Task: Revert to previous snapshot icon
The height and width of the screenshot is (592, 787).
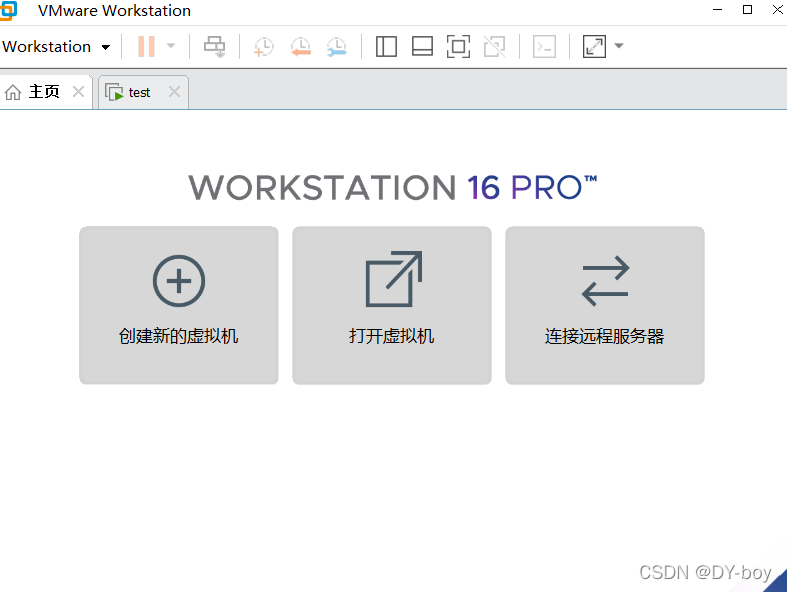Action: (x=301, y=47)
